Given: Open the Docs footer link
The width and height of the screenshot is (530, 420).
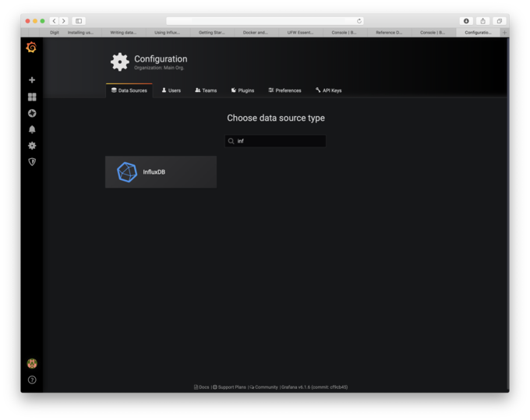Looking at the screenshot, I should [x=201, y=387].
